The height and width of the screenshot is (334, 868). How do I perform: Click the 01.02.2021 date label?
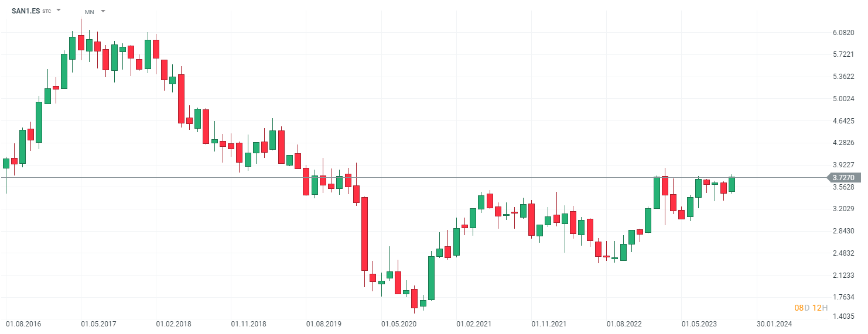click(474, 323)
